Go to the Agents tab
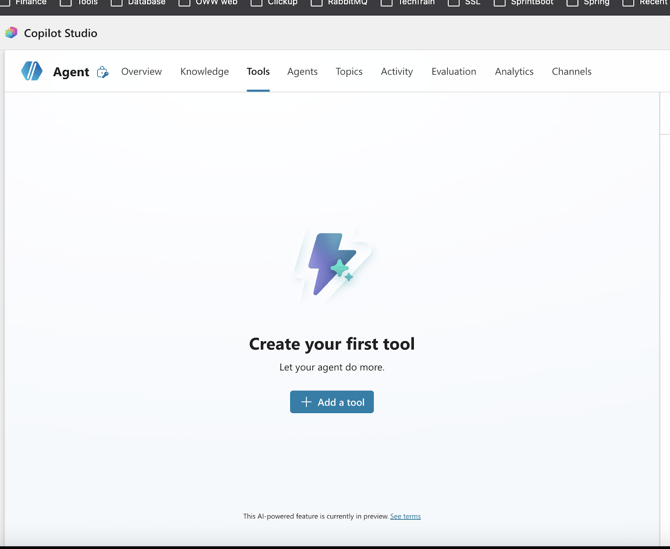 point(302,72)
